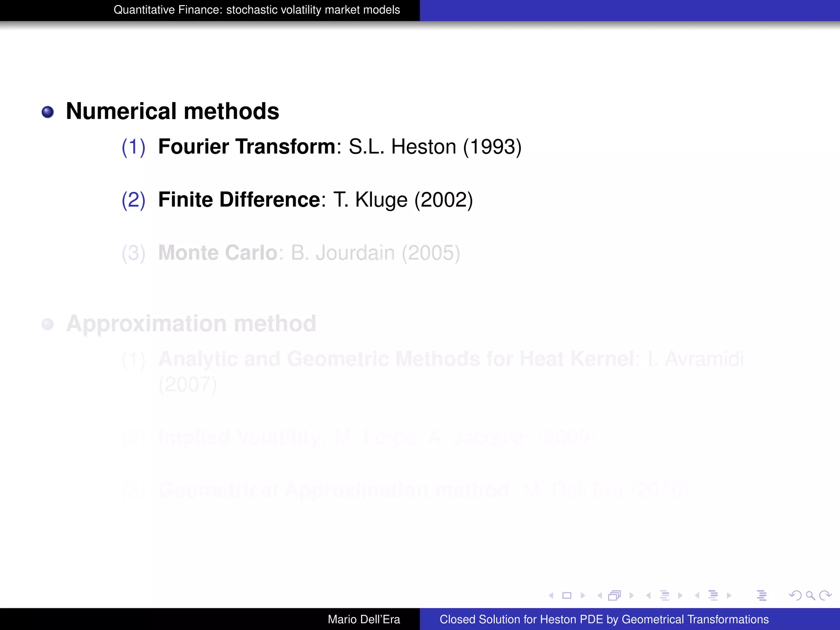
Task: Click the presentation outline icon near the undo arrow
Action: (762, 596)
